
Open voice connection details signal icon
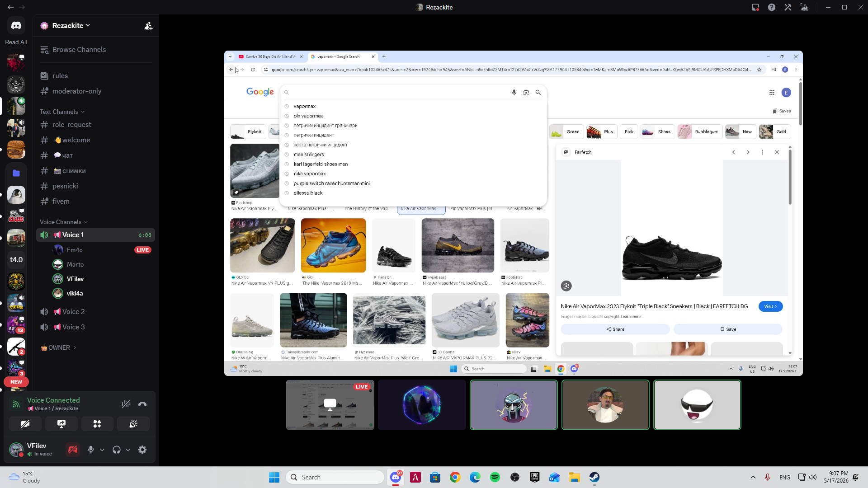(x=16, y=404)
